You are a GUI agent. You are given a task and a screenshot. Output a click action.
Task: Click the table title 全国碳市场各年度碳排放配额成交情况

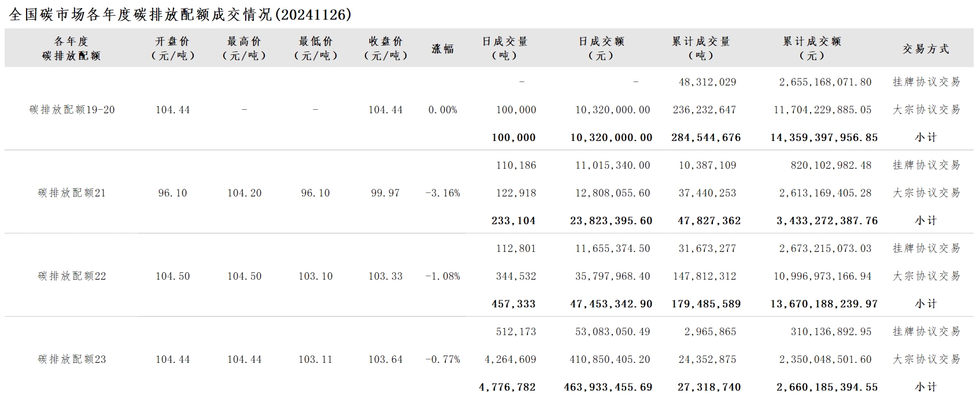coord(140,15)
